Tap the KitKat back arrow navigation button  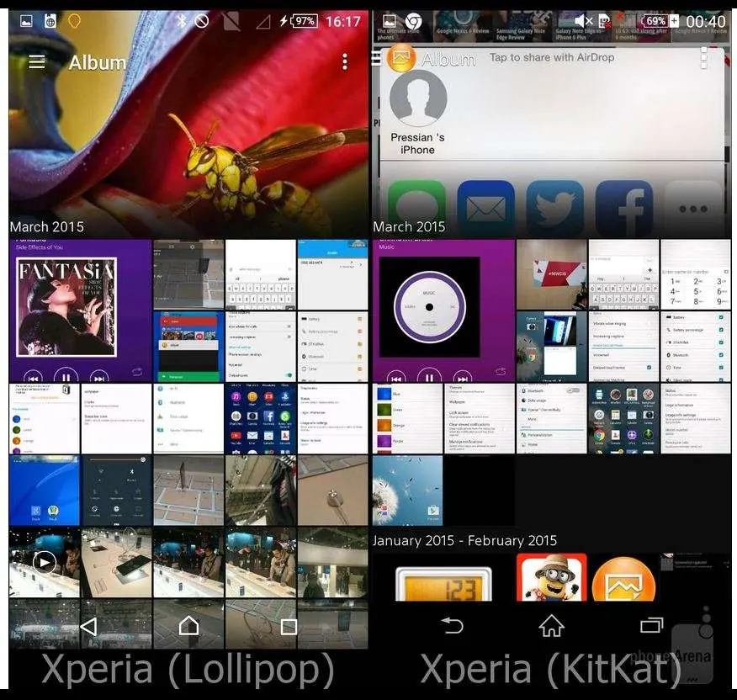coord(453,626)
